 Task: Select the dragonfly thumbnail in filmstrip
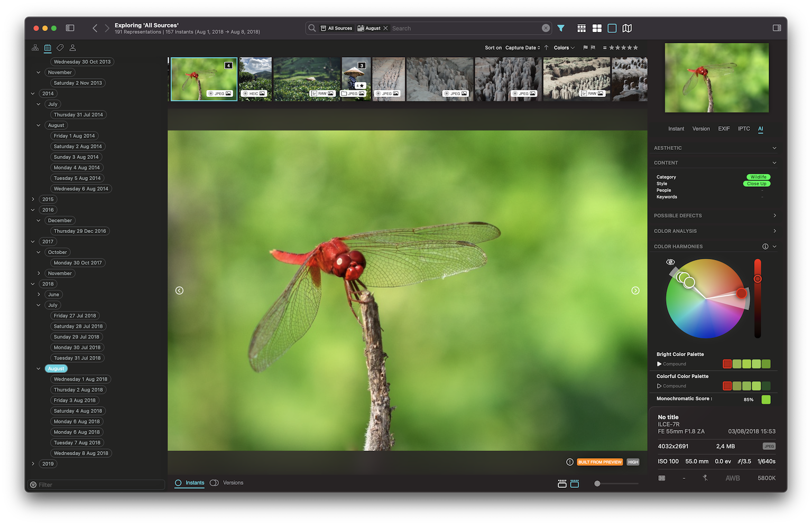pyautogui.click(x=204, y=79)
